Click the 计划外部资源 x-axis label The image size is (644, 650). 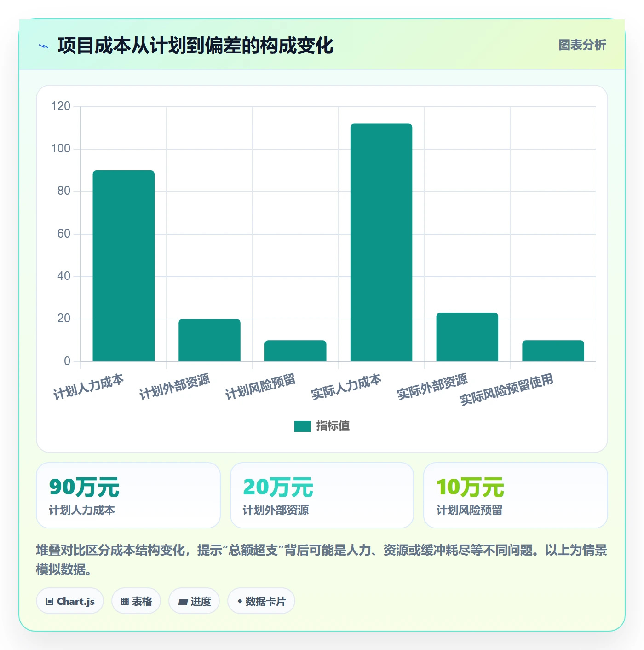click(174, 387)
